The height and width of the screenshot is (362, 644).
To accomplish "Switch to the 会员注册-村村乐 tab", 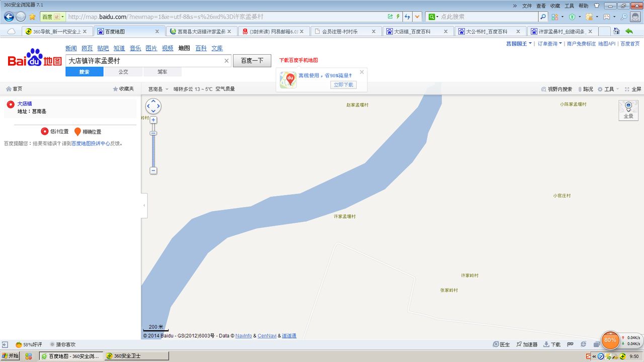I will [x=345, y=31].
